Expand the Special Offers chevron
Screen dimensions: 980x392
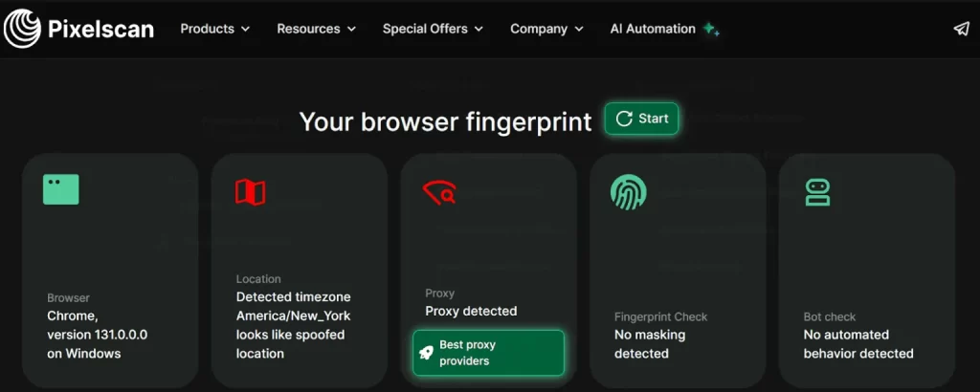coord(479,30)
